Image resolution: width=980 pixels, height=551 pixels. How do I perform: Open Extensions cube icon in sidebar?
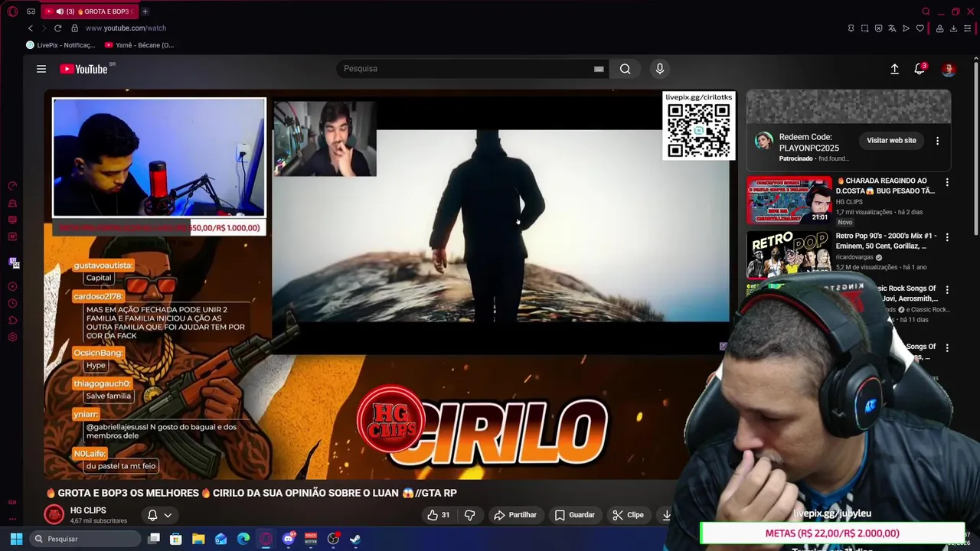pos(12,321)
